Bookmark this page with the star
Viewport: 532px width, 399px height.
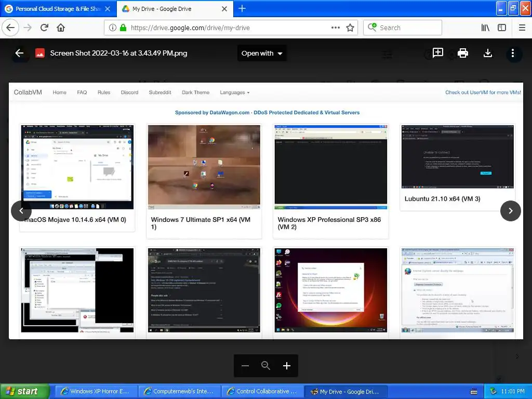point(350,28)
